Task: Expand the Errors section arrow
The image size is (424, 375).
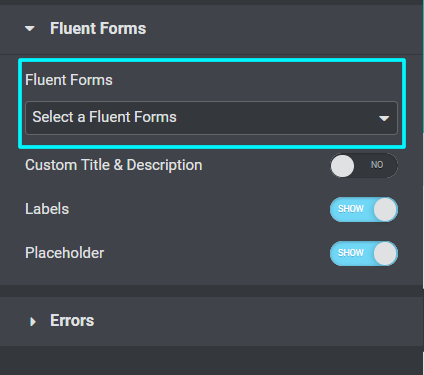Action: 32,321
